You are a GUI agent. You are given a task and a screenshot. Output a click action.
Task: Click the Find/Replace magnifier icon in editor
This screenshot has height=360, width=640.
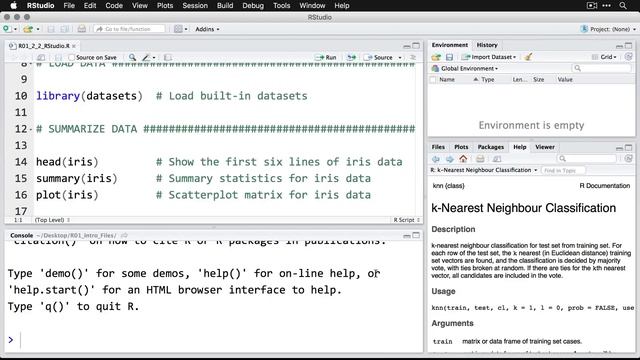coord(132,58)
